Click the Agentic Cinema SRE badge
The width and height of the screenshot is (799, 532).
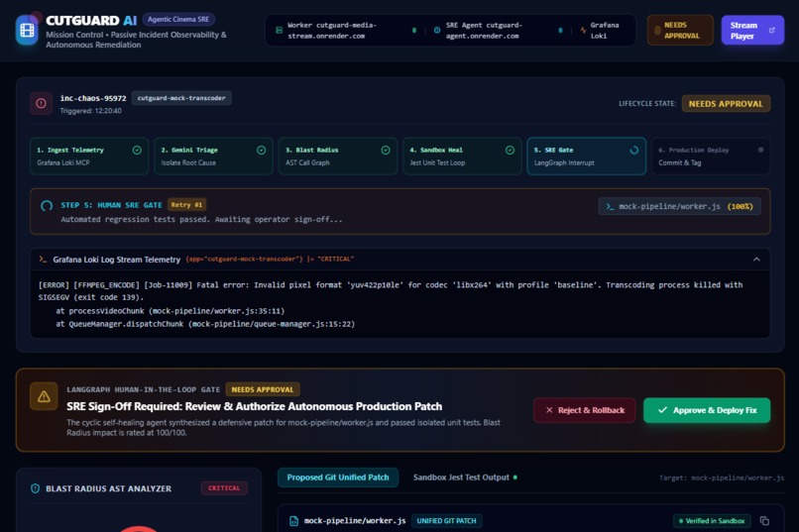point(178,20)
